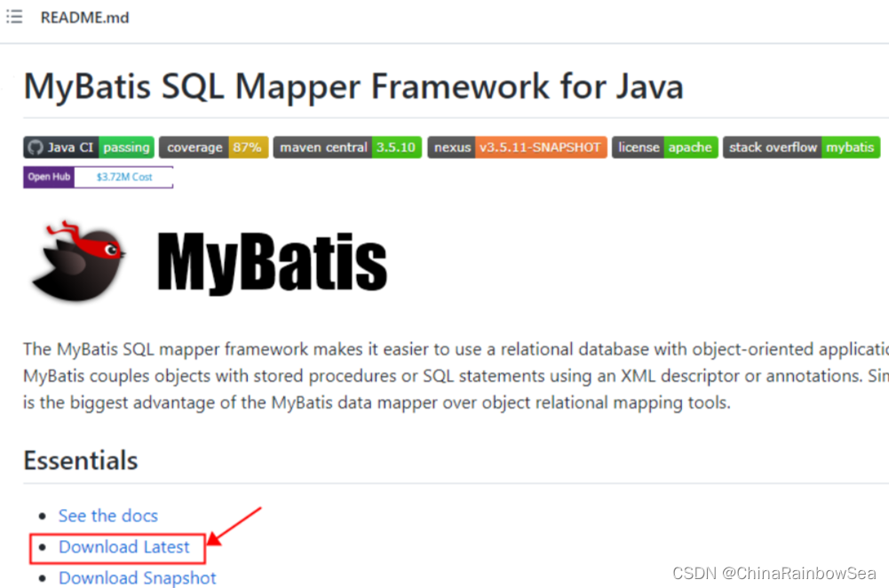889x588 pixels.
Task: Open the Download Latest link
Action: [x=123, y=546]
